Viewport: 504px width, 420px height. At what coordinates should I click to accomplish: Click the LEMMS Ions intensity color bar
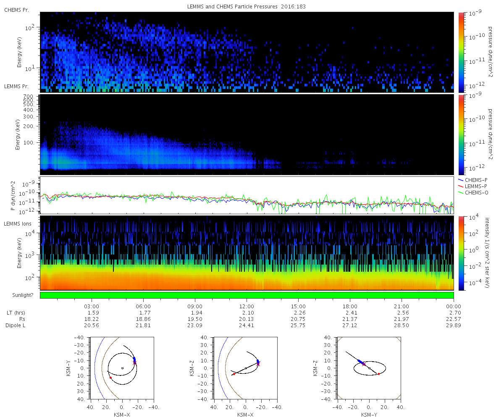coord(460,253)
